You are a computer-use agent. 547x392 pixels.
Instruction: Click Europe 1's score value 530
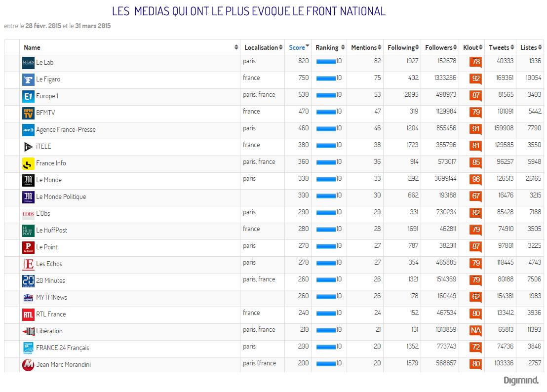(x=304, y=94)
